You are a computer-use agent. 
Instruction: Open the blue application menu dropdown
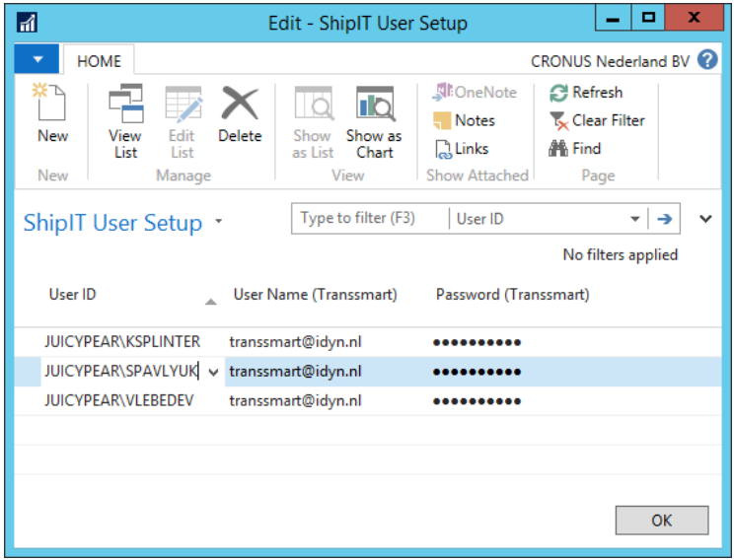coord(38,60)
